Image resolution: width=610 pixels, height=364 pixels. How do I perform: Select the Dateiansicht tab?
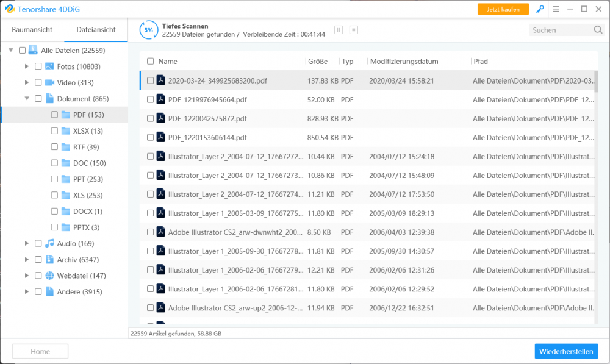(x=96, y=29)
